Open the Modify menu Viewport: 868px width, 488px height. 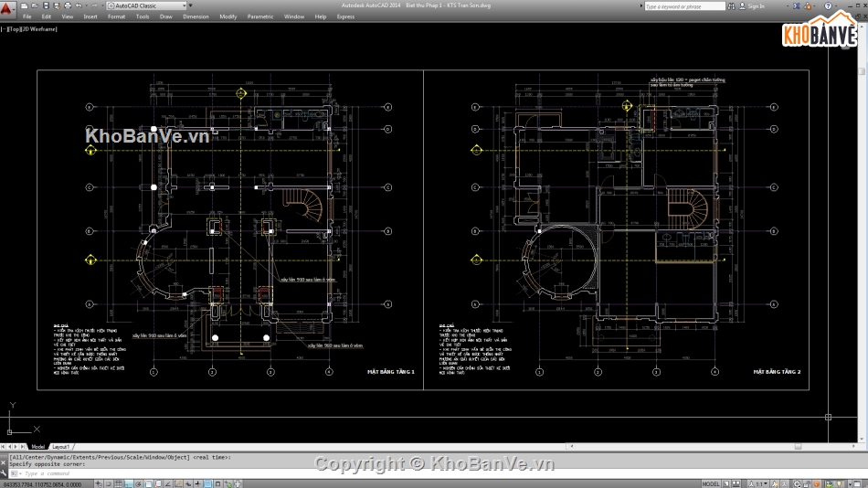tap(228, 16)
